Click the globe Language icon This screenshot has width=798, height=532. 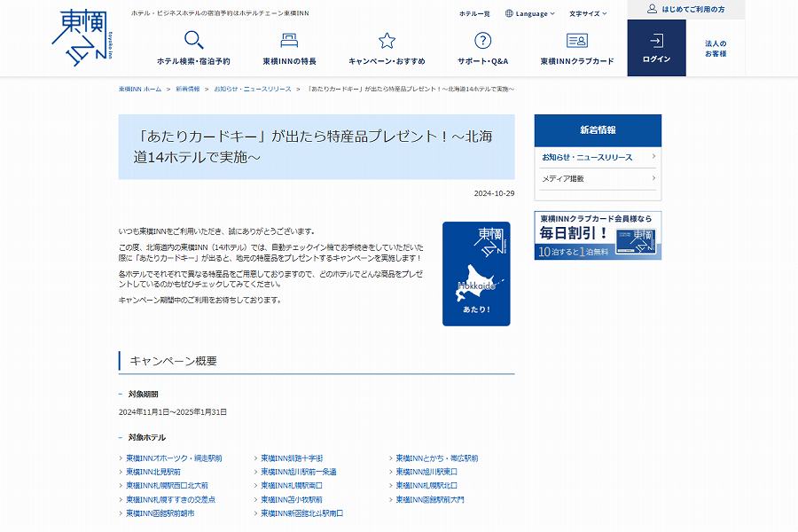(509, 14)
